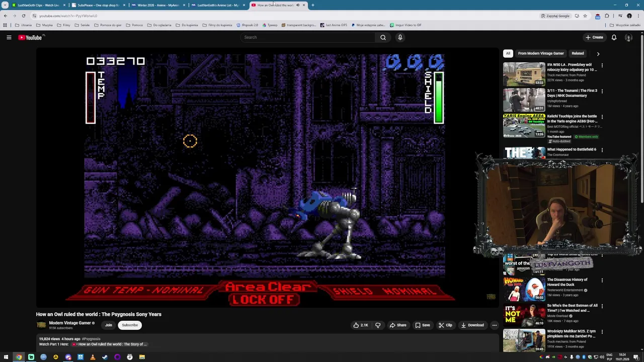Open the YouTube account avatar menu
Viewport: 644px width, 362px height.
pyautogui.click(x=628, y=37)
